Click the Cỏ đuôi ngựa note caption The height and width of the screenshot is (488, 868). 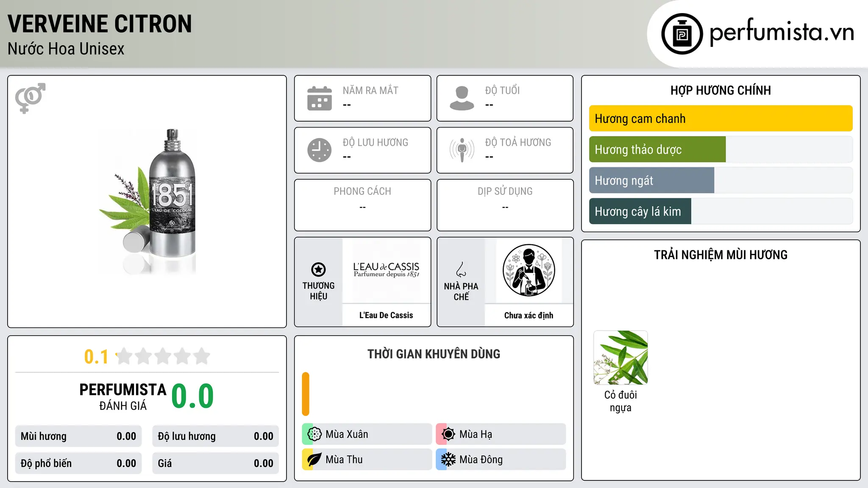pos(620,401)
